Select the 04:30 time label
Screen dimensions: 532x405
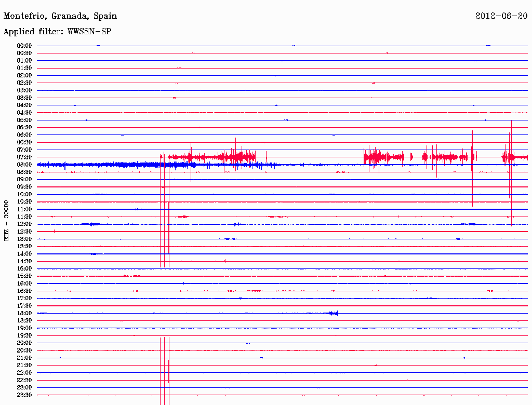[x=24, y=113]
